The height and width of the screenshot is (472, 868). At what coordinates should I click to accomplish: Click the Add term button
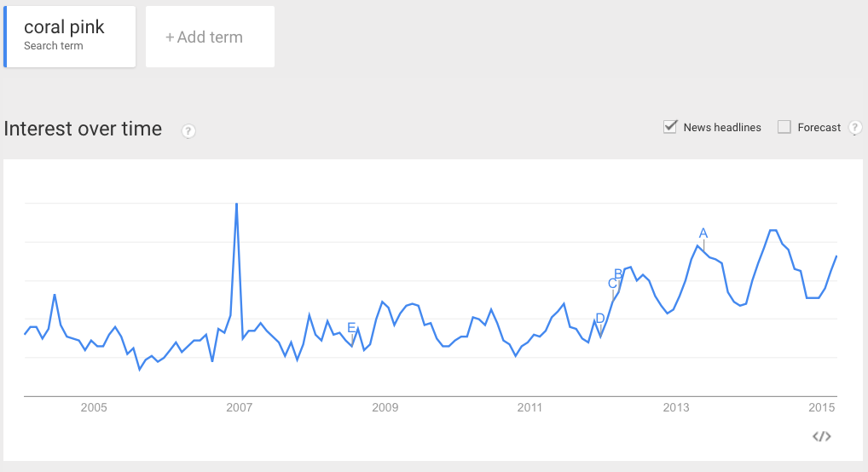pyautogui.click(x=210, y=37)
